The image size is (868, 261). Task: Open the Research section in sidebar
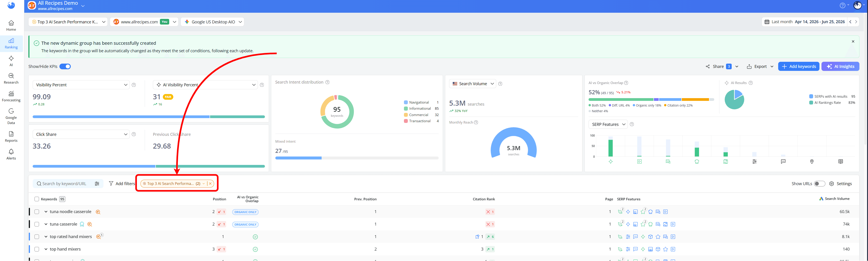point(11,79)
